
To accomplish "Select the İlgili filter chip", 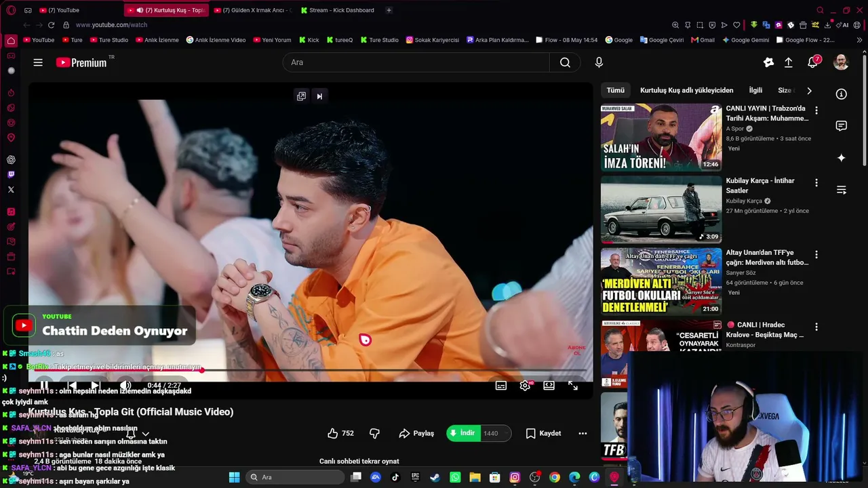I will coord(755,90).
